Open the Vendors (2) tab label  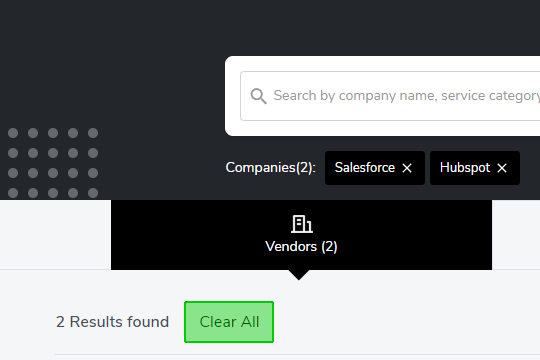pos(301,247)
